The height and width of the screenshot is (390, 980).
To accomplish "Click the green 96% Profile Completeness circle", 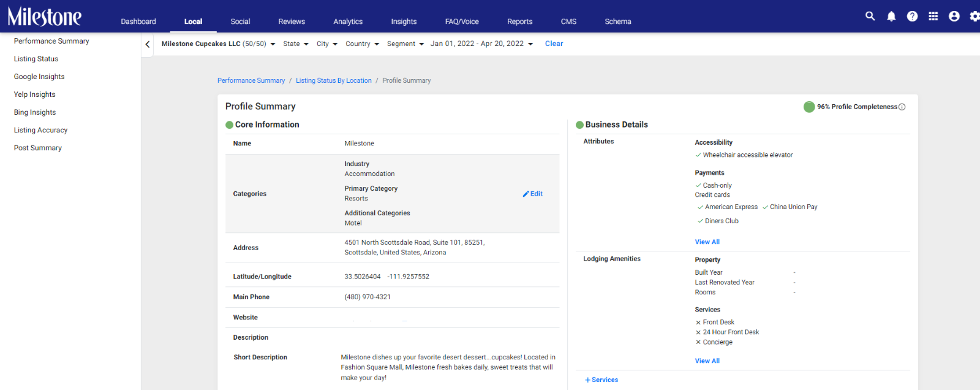I will [x=809, y=107].
